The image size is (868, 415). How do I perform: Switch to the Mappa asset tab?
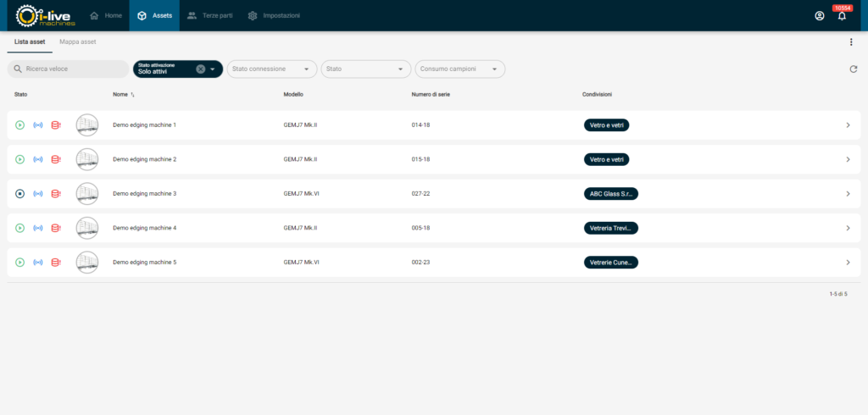pyautogui.click(x=77, y=42)
